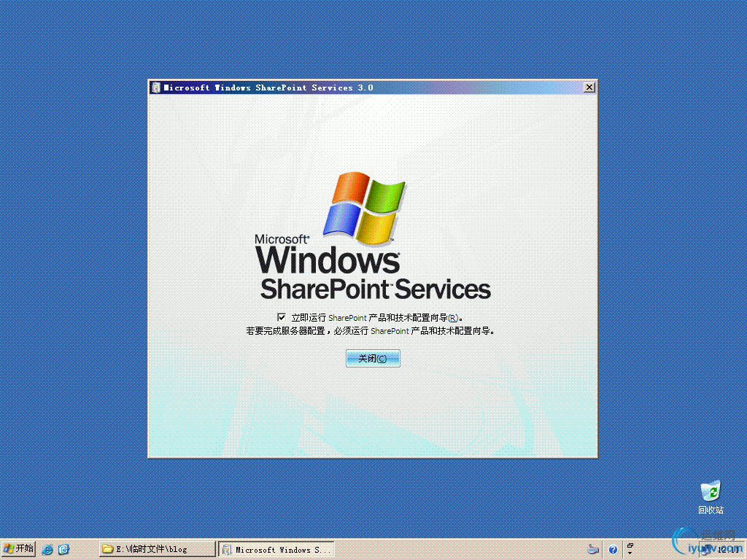Uncheck the run SharePoint configuration wizard checkbox
The image size is (747, 560).
pos(282,317)
